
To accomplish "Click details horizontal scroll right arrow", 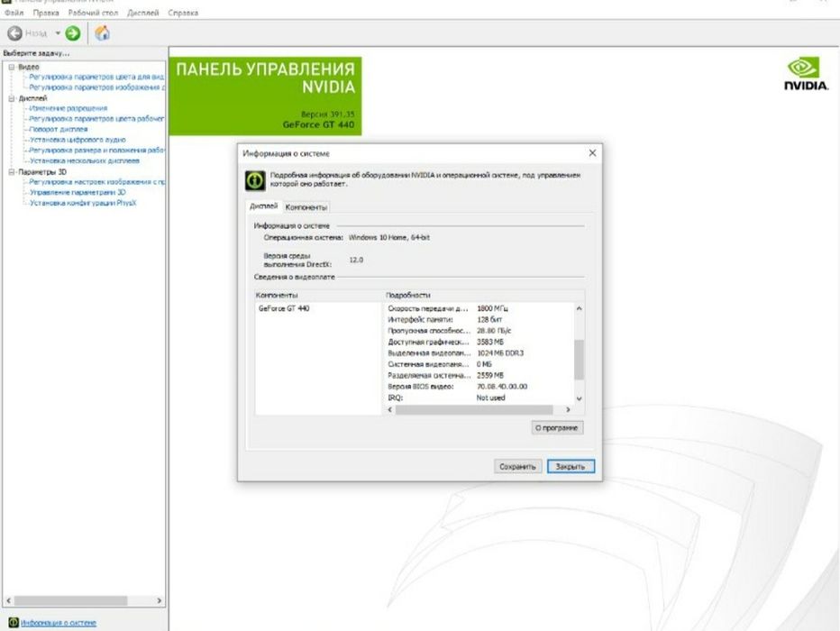I will click(568, 410).
